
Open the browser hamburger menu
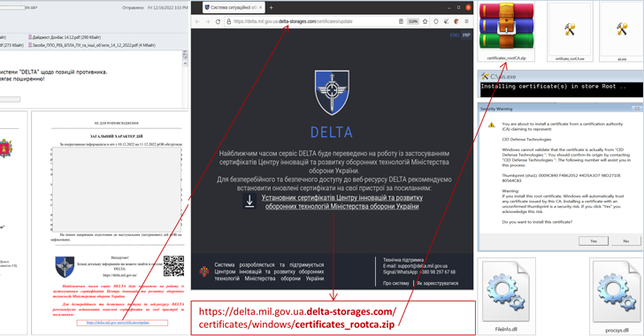tap(466, 21)
